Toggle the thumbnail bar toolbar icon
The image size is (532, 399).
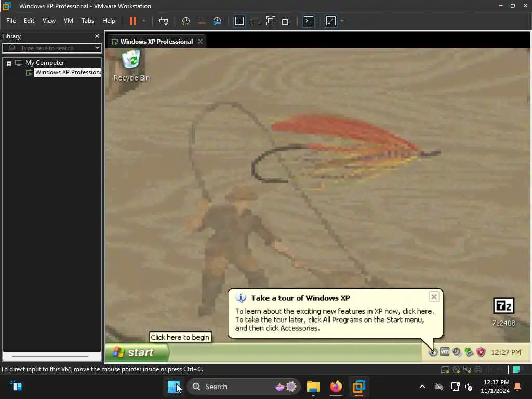click(255, 21)
